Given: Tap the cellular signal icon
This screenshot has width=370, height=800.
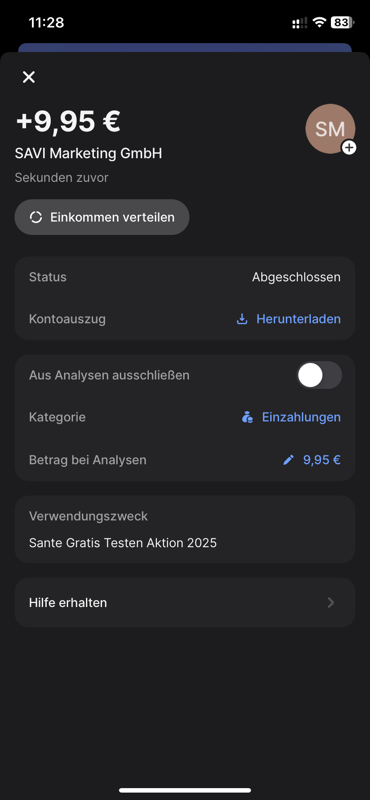Looking at the screenshot, I should (300, 22).
